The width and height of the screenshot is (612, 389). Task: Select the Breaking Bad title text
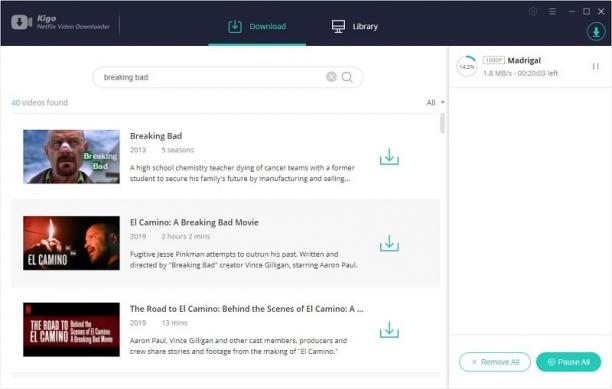click(156, 136)
